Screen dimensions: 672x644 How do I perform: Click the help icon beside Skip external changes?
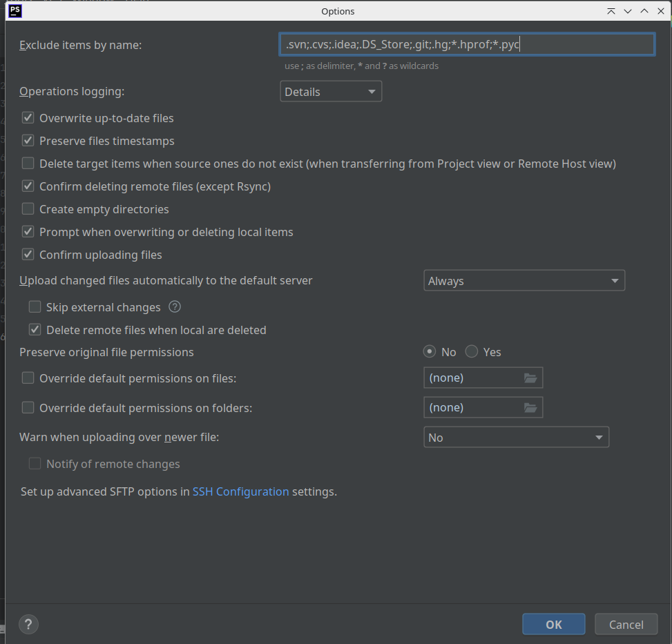pyautogui.click(x=175, y=307)
